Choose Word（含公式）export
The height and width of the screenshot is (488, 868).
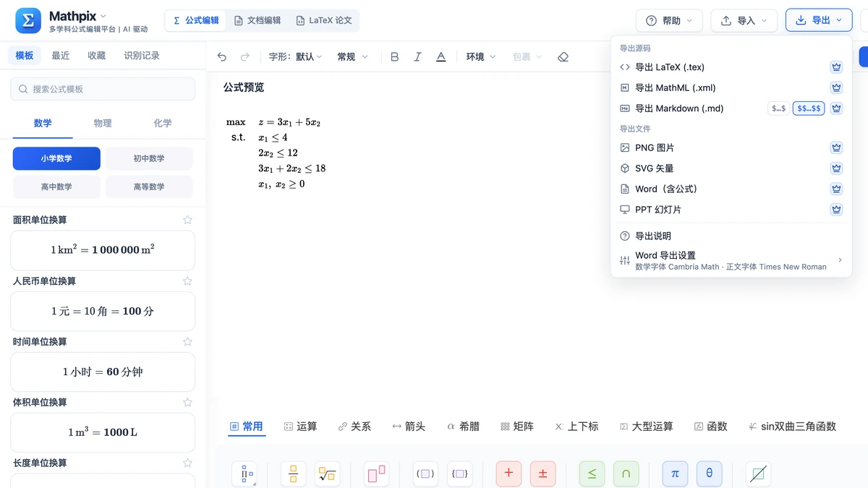coord(731,189)
